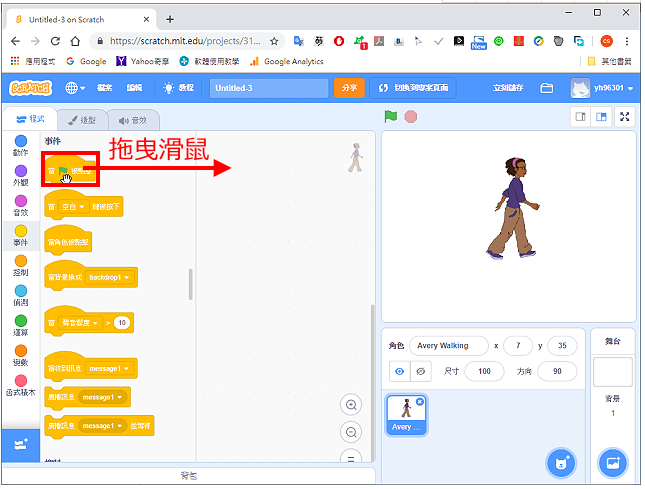Delete the Avery sprite via x icon

click(420, 402)
